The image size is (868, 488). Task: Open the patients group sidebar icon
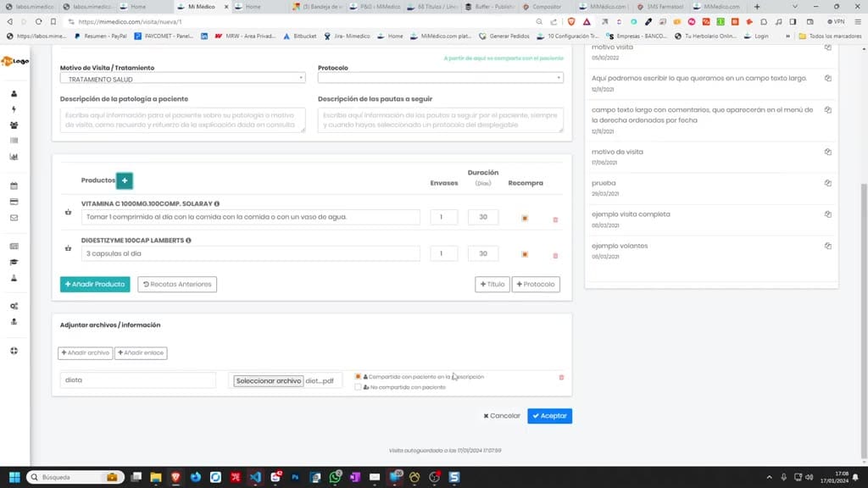(x=14, y=125)
